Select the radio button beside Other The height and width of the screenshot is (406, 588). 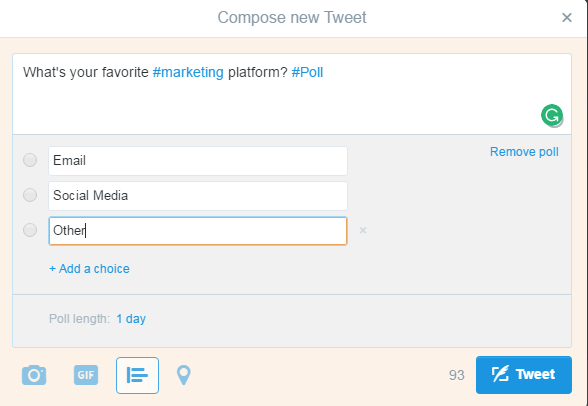(30, 230)
